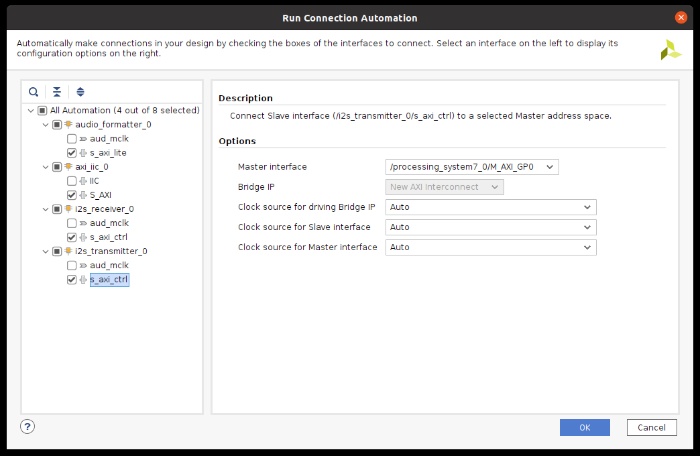Click the IIC interface icon
This screenshot has height=456, width=700.
click(x=83, y=181)
